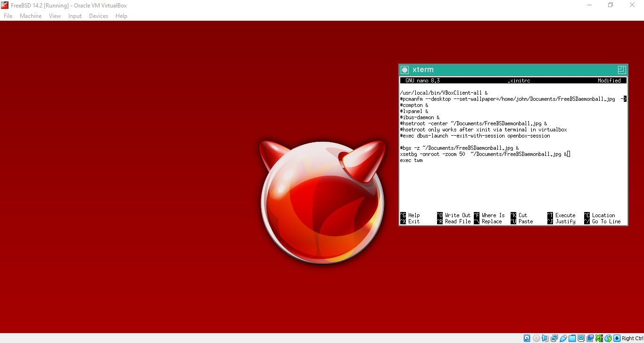Click the twm resize button on xterm

coord(621,70)
